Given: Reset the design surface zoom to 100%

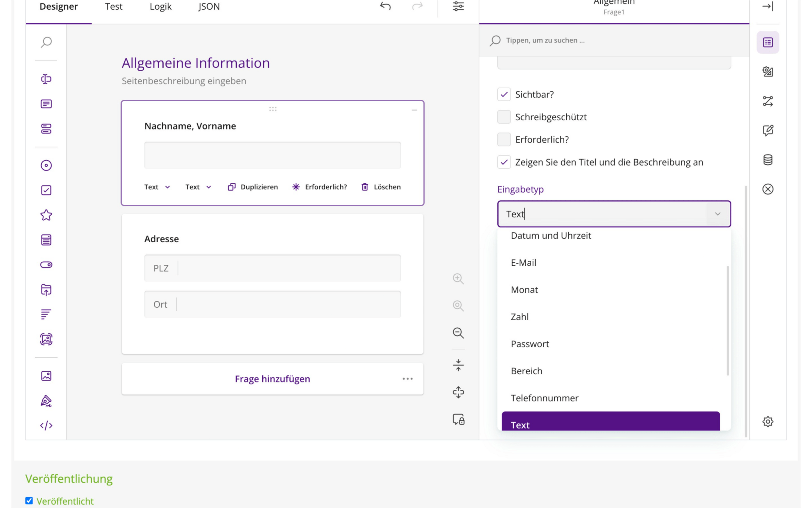Looking at the screenshot, I should coord(458,306).
